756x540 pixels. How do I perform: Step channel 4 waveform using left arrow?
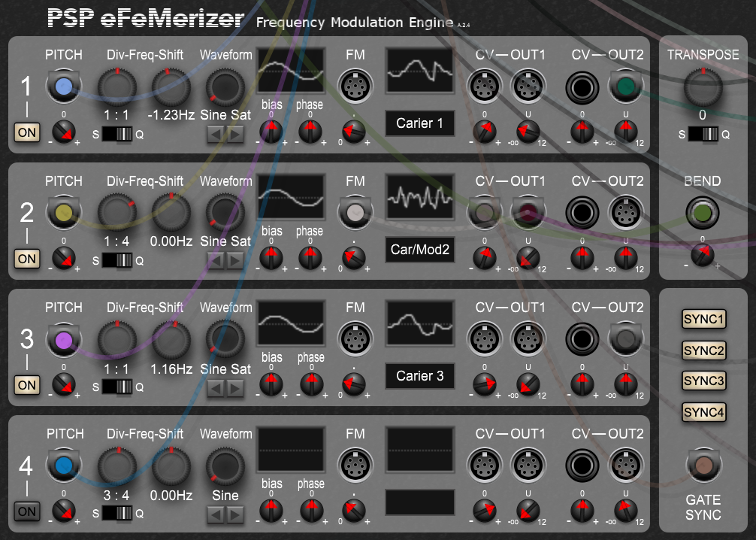(215, 515)
